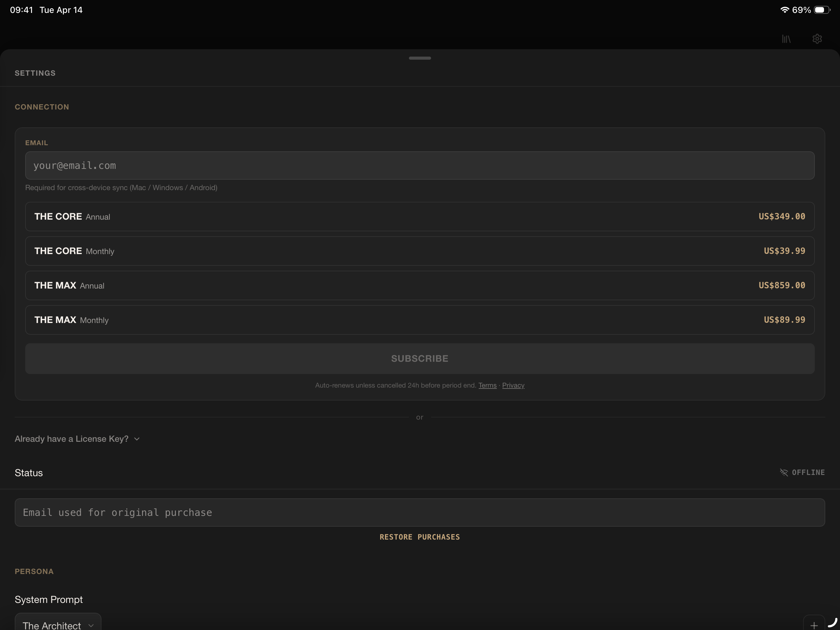Click the US$89.99 price
Screen dimensions: 840x630
[x=784, y=320]
